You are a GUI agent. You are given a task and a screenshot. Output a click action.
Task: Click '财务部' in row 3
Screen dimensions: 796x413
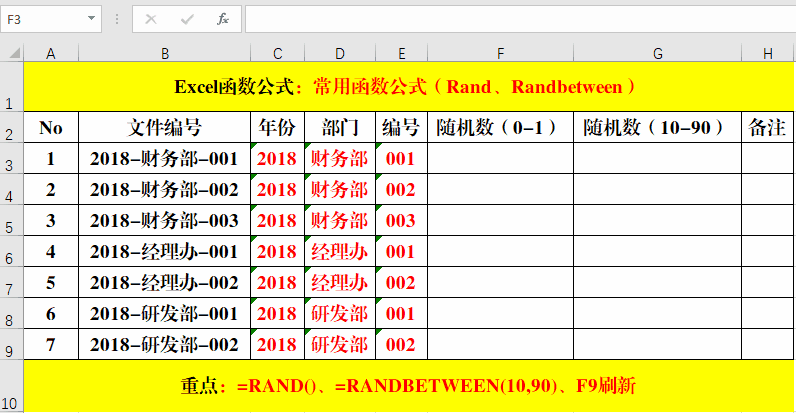[x=340, y=158]
